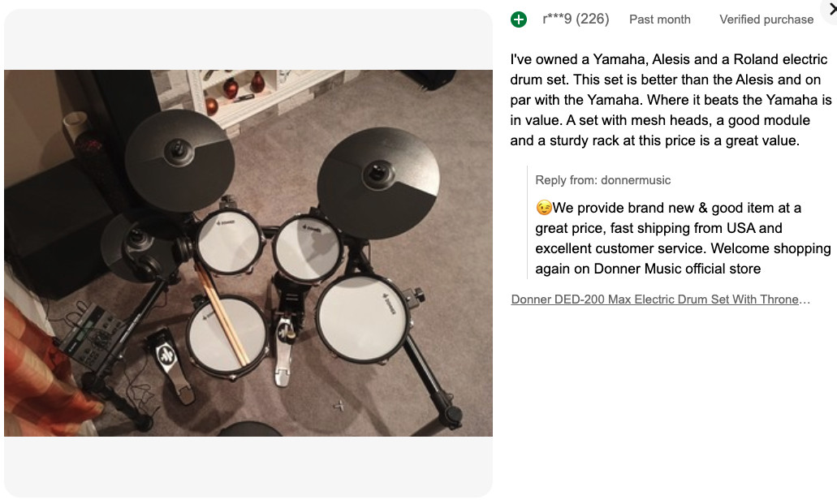
Task: Open the Donner DED-200 Max product link
Action: coord(660,299)
